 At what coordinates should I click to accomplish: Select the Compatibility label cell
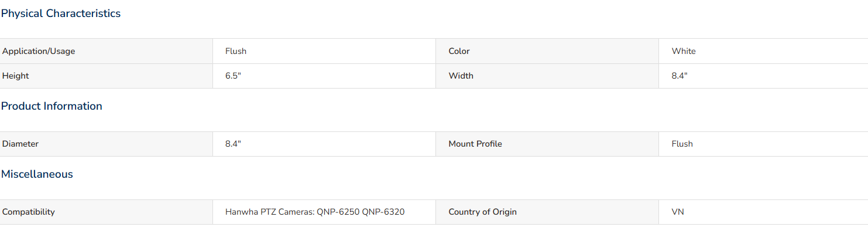[x=106, y=212]
